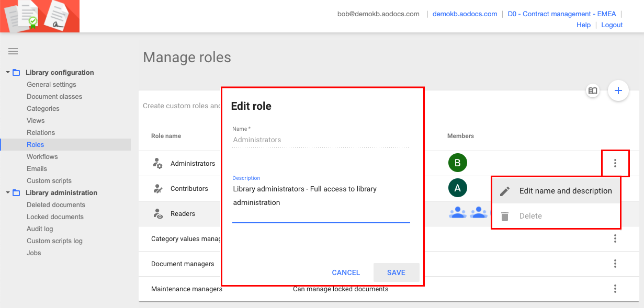
Task: Open Custom scripts in sidebar
Action: pyautogui.click(x=49, y=181)
